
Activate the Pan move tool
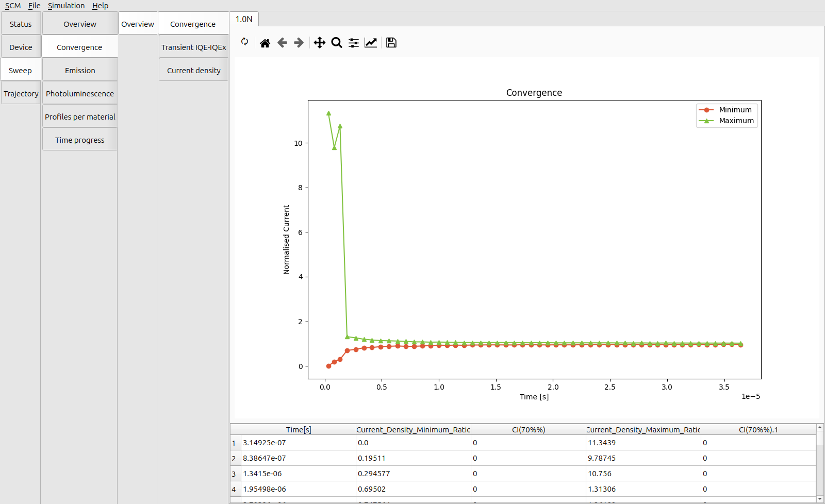(320, 43)
